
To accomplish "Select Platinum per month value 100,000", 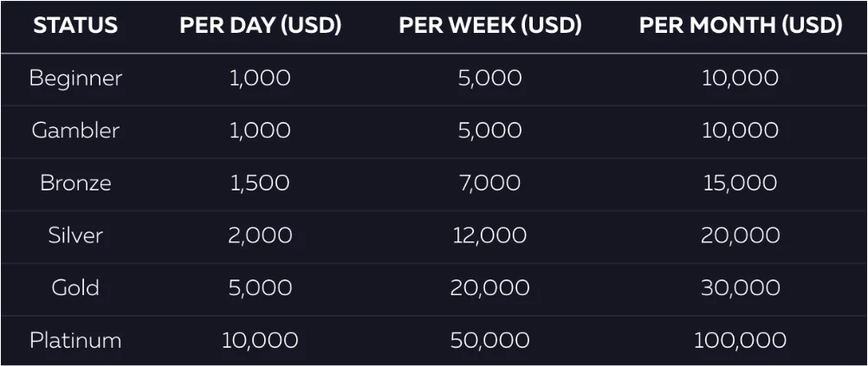I will pyautogui.click(x=741, y=341).
